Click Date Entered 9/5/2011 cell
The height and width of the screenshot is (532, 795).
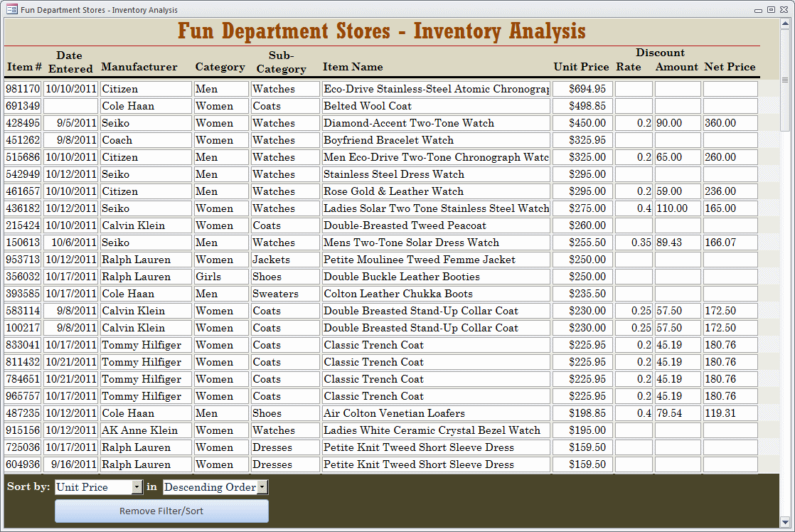click(70, 123)
